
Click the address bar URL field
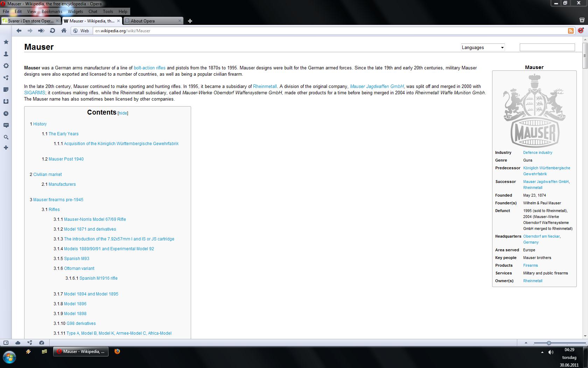(329, 31)
